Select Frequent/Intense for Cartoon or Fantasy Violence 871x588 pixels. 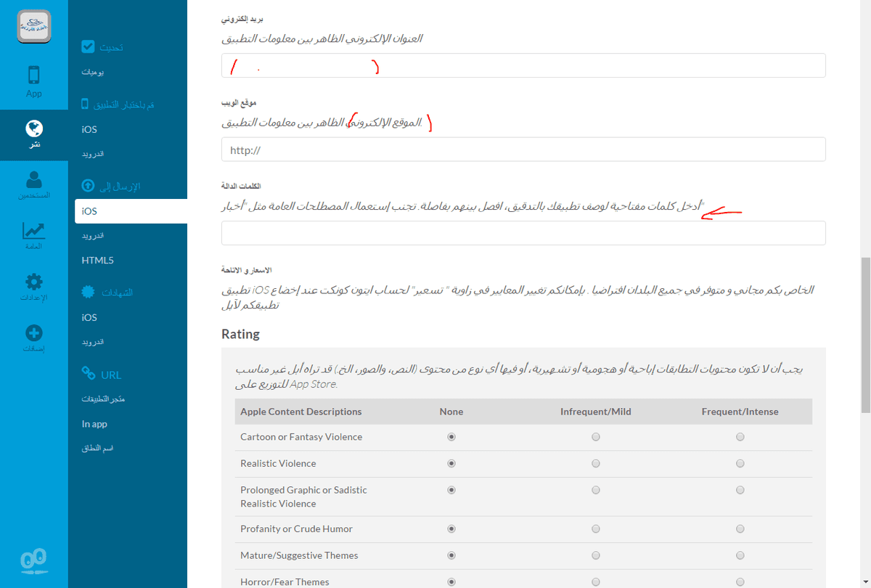click(740, 437)
